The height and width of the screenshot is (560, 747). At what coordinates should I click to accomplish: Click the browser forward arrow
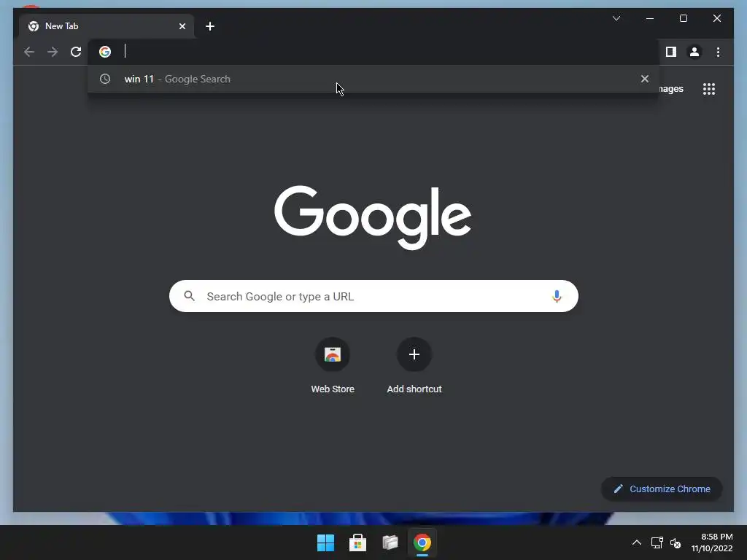point(53,52)
